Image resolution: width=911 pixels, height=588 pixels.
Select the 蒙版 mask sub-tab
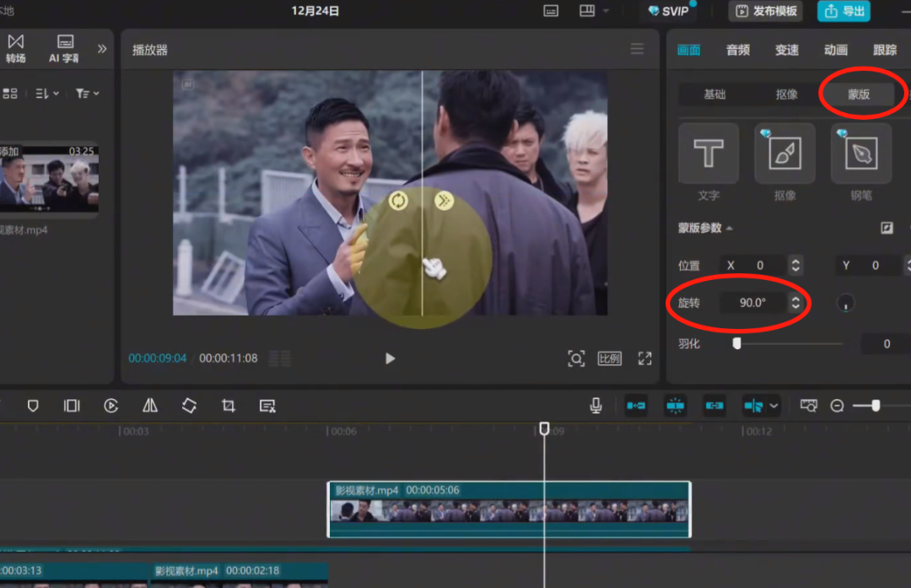[859, 94]
